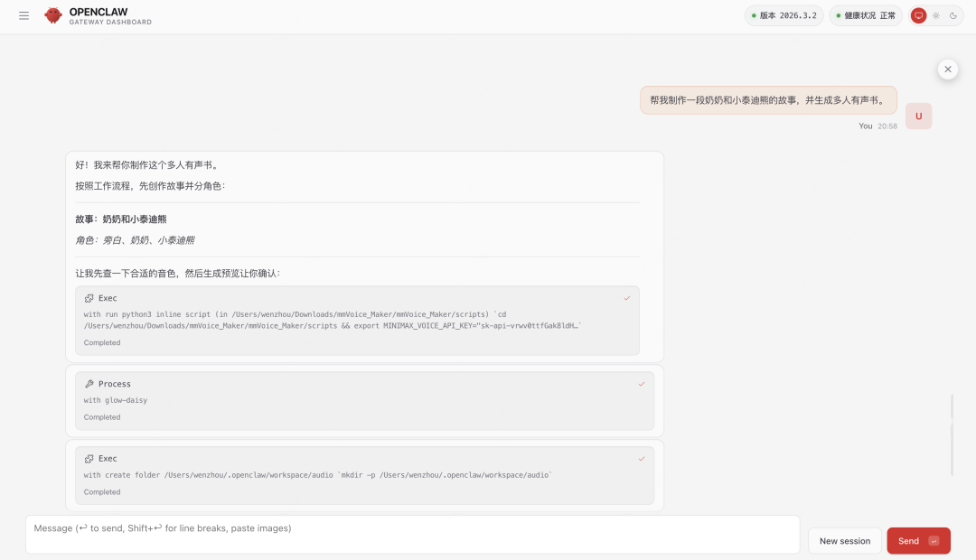Click the user avatar labeled U
Viewport: 976px width, 560px height.
tap(918, 116)
